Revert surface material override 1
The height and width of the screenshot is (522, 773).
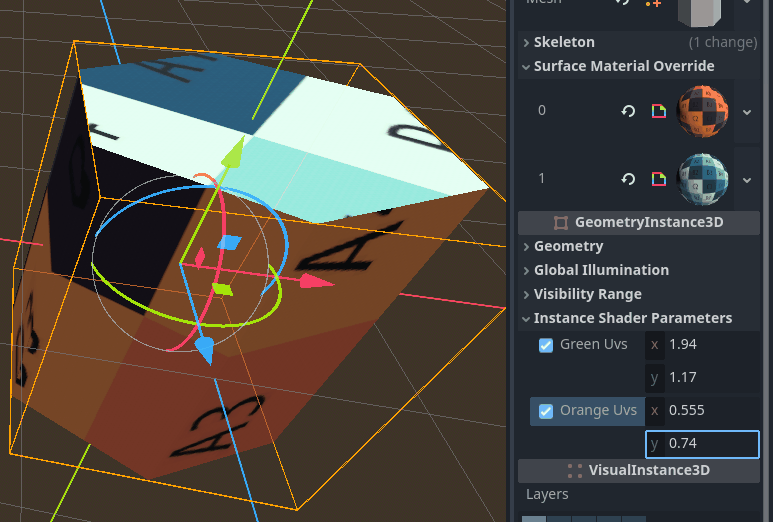pyautogui.click(x=628, y=179)
